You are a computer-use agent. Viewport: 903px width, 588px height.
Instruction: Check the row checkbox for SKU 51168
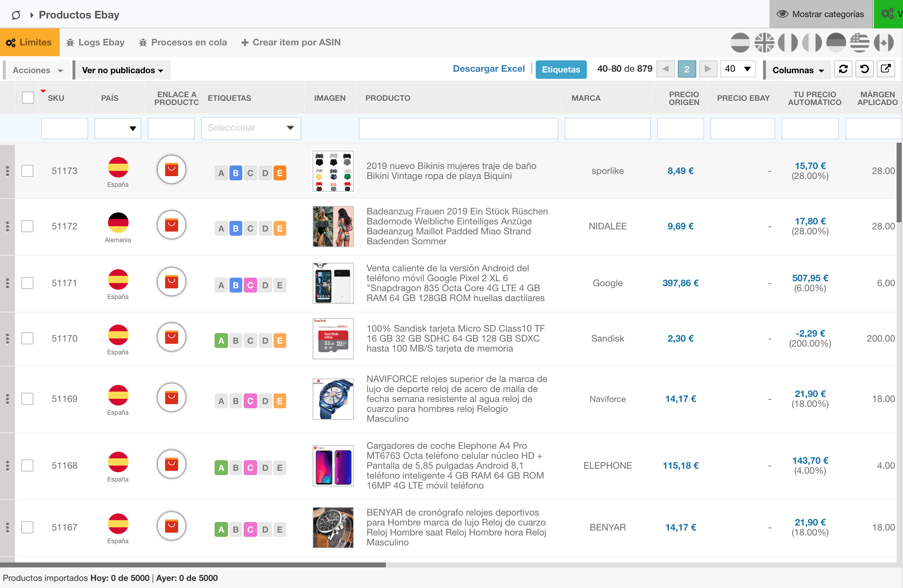(x=27, y=466)
